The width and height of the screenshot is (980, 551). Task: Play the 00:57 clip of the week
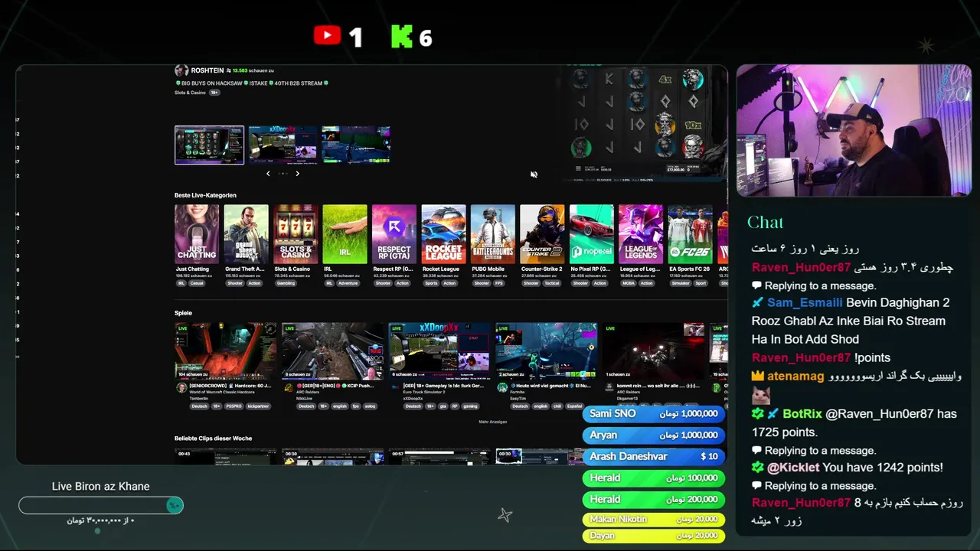[x=439, y=457]
